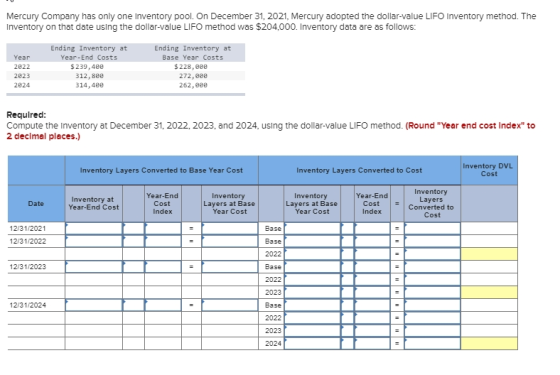The image size is (560, 375).
Task: Open operator dropdown for 2022 layer under 12/31/2023
Action: (348, 279)
